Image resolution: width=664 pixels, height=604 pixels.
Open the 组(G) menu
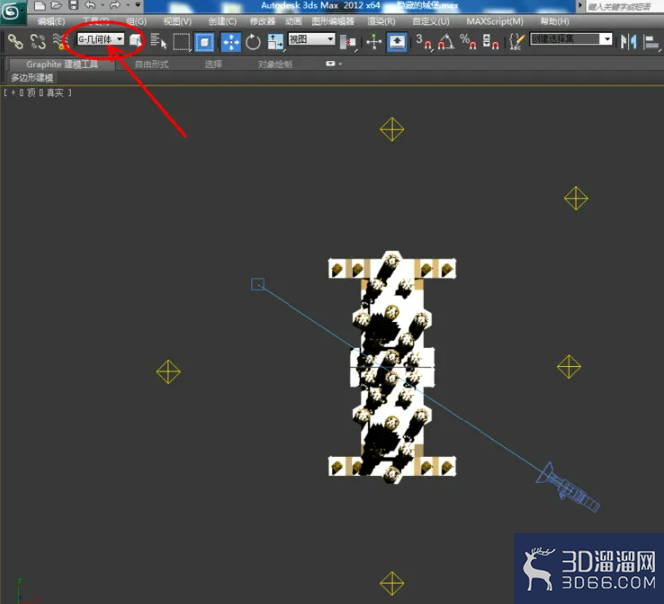pos(136,22)
